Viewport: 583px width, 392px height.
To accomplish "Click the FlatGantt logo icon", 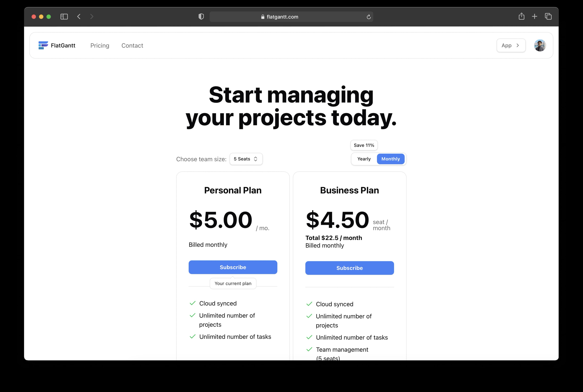I will click(43, 45).
